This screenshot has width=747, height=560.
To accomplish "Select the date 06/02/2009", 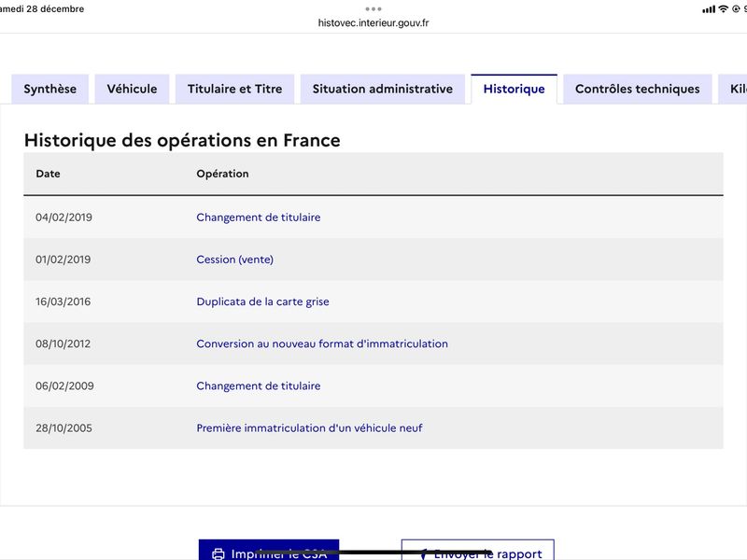I will 64,385.
